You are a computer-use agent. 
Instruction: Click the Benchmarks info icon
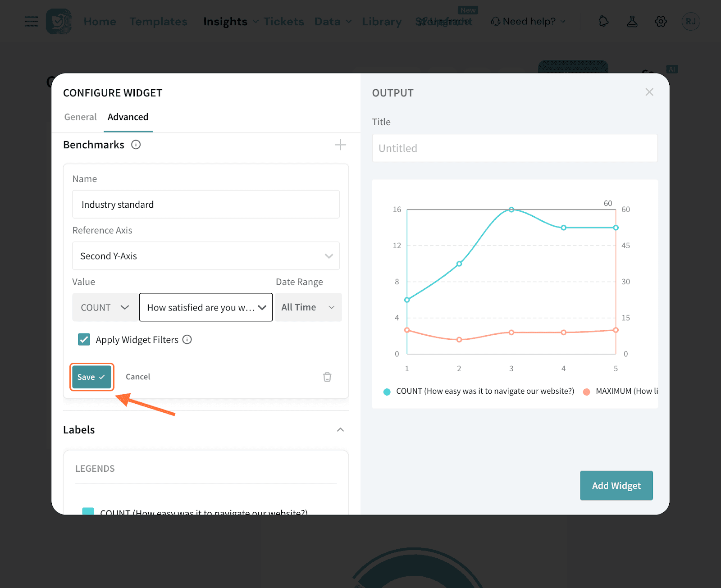coord(136,145)
